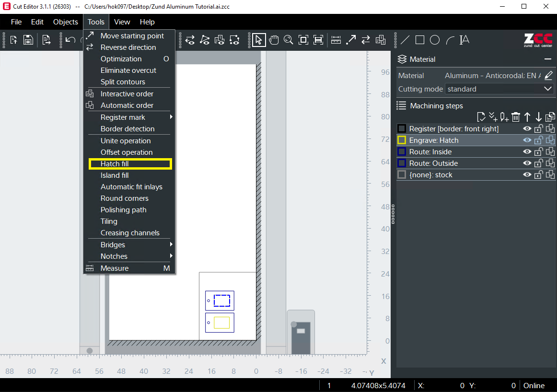This screenshot has height=392, width=557.
Task: Move machining step up with arrow
Action: (527, 117)
